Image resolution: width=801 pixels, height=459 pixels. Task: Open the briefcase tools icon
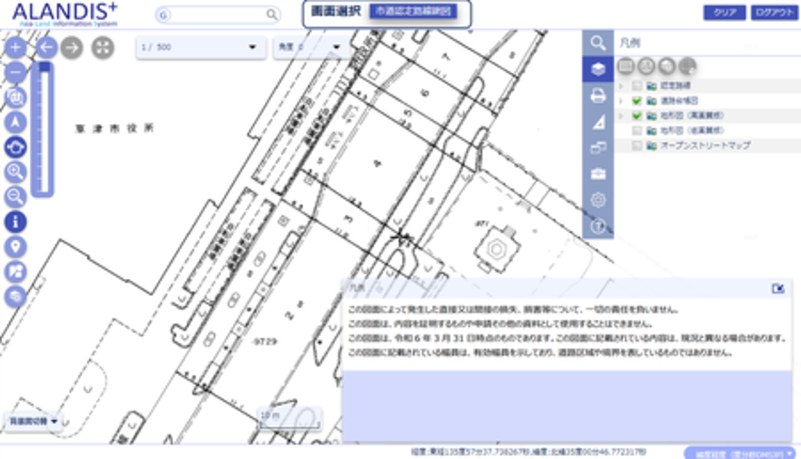click(x=598, y=174)
